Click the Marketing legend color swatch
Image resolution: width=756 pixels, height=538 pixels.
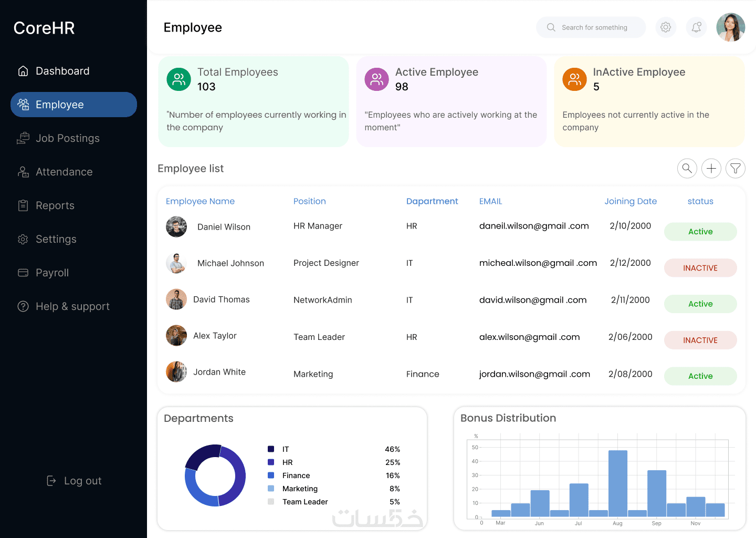[x=271, y=489]
